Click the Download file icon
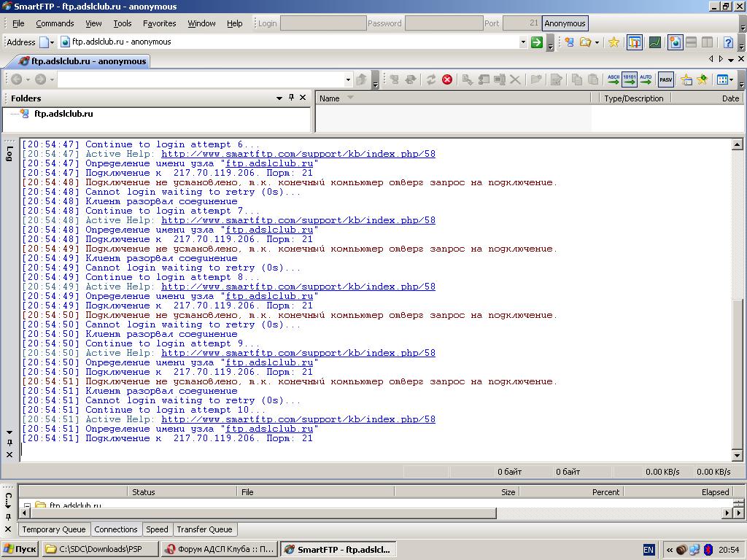The image size is (747, 560). click(x=468, y=79)
